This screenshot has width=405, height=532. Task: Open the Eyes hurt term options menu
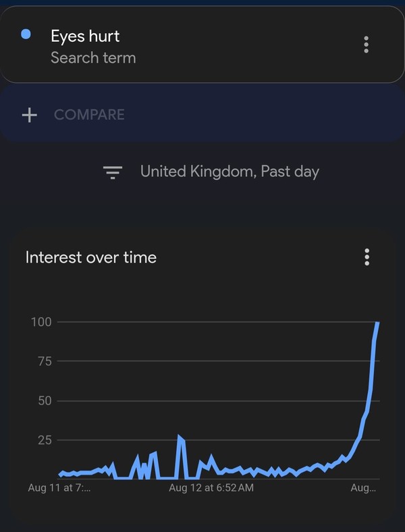coord(366,45)
